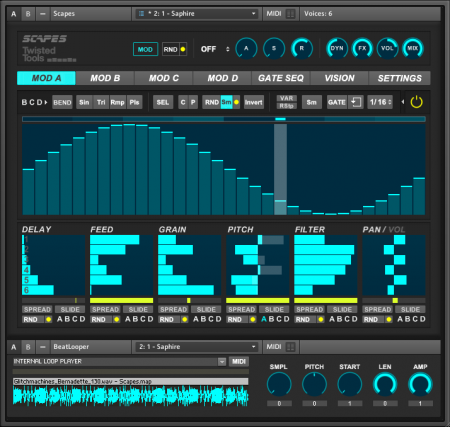Screen dimensions: 450x427
Task: Click the GATE button
Action: 337,102
